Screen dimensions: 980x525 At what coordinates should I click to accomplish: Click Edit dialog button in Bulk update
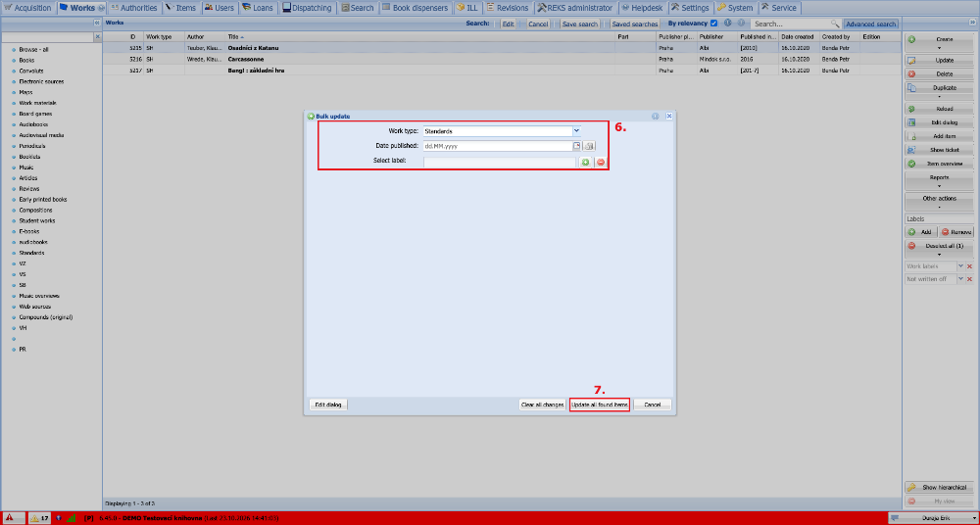coord(328,405)
